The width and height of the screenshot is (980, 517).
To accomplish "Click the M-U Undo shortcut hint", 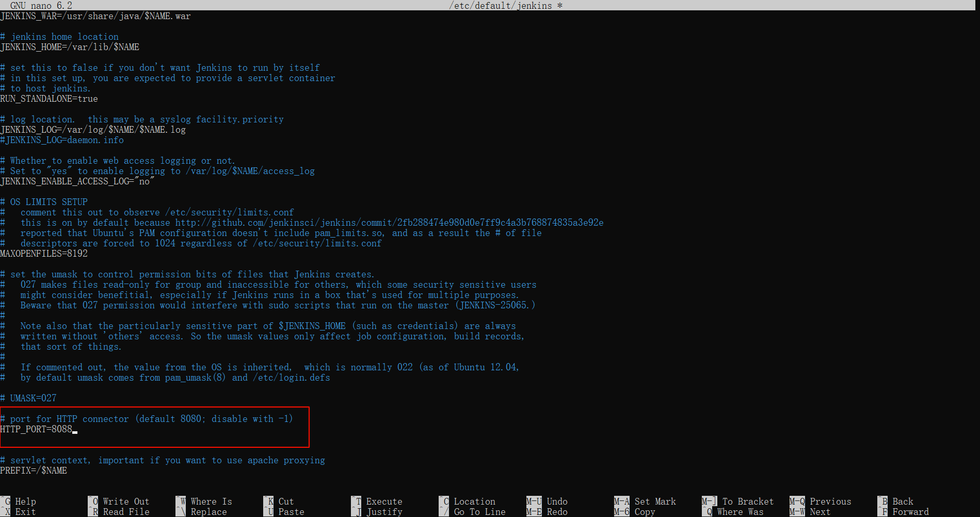I will point(547,502).
